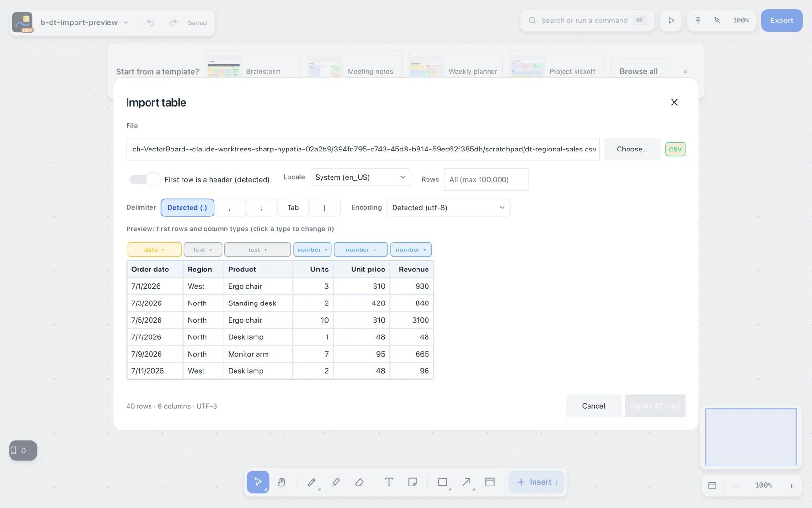Click the cursor icon next to 100%
Image resolution: width=812 pixels, height=508 pixels.
pos(717,20)
